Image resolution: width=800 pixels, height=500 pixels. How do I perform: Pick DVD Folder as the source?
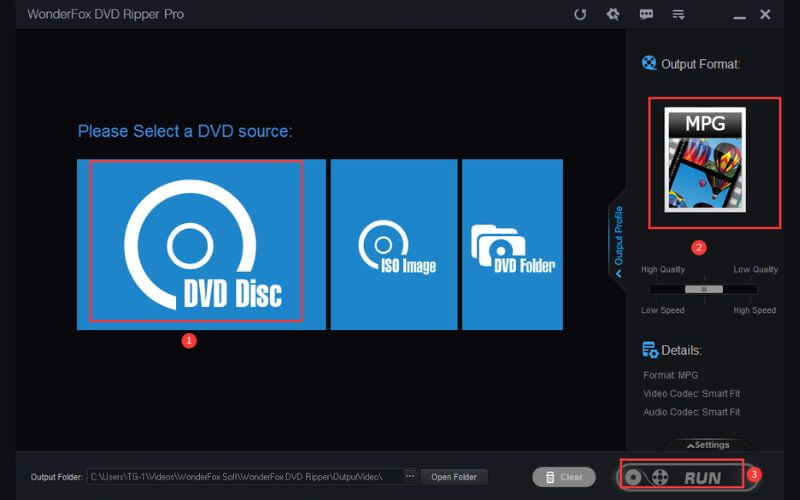coord(512,244)
